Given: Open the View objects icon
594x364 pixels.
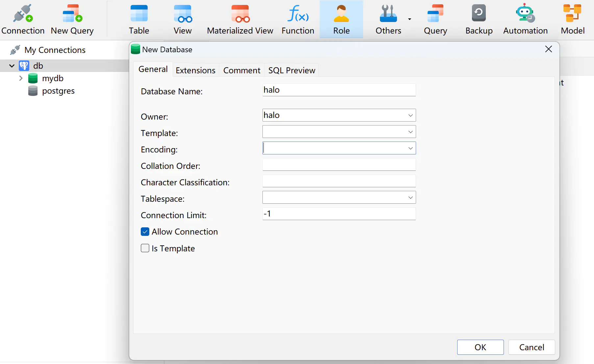Looking at the screenshot, I should (x=183, y=13).
